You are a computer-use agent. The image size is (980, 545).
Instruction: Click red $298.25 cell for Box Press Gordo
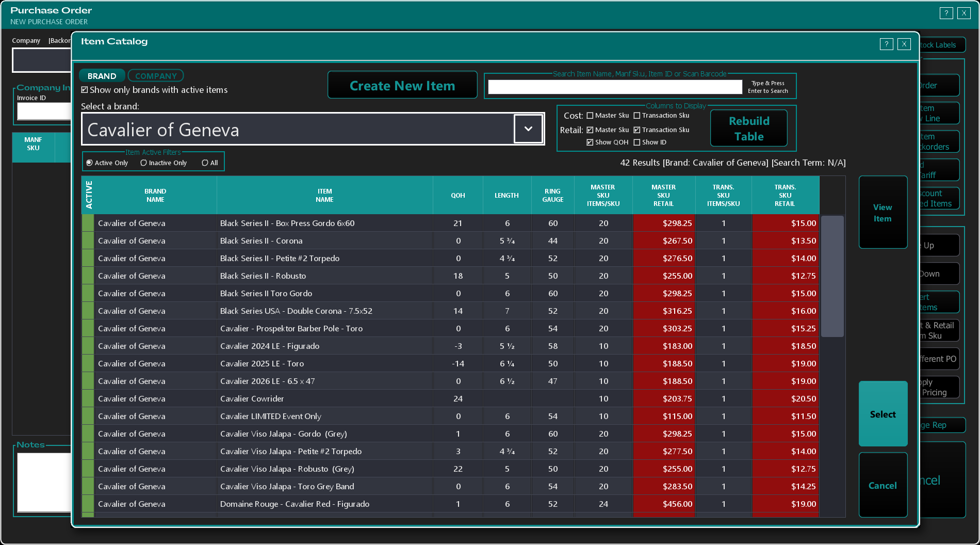(x=664, y=223)
